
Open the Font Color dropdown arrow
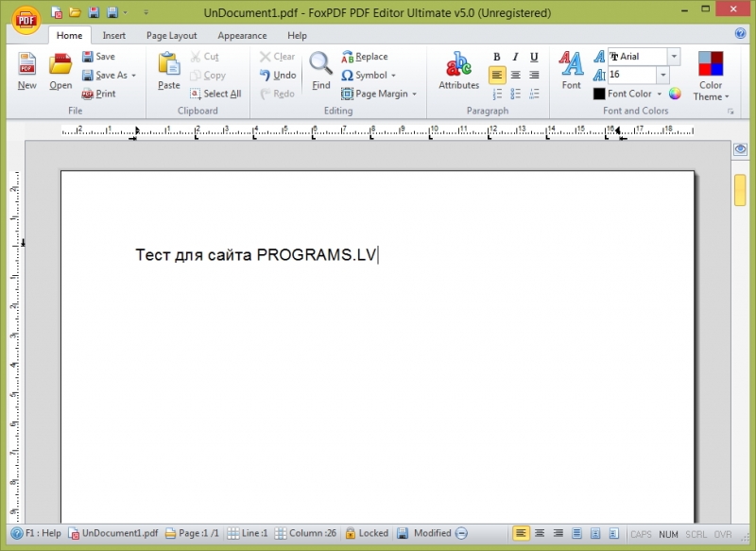pyautogui.click(x=659, y=94)
